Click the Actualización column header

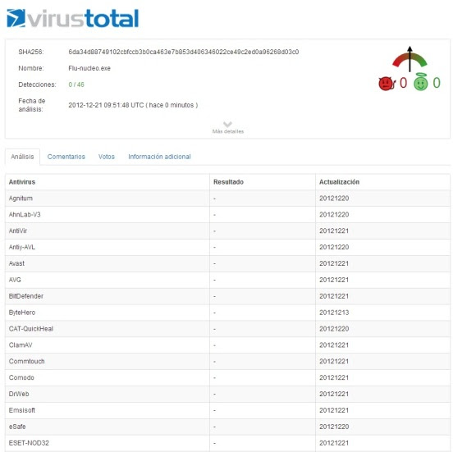(340, 182)
